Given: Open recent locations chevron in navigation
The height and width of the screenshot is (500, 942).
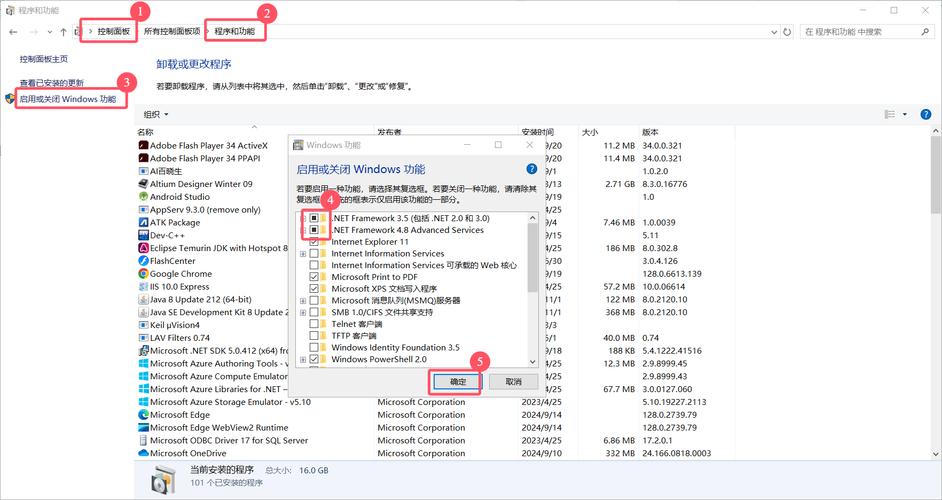Looking at the screenshot, I should [49, 32].
